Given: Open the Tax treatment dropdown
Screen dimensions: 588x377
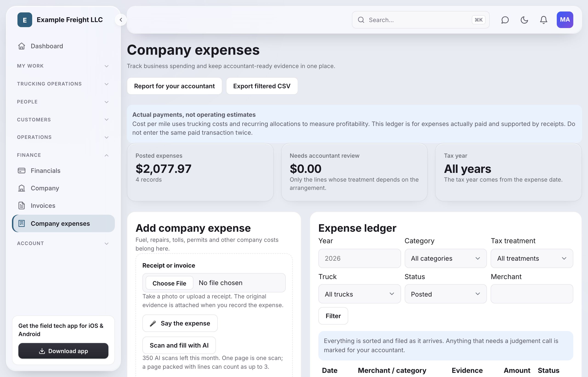Looking at the screenshot, I should coord(532,259).
